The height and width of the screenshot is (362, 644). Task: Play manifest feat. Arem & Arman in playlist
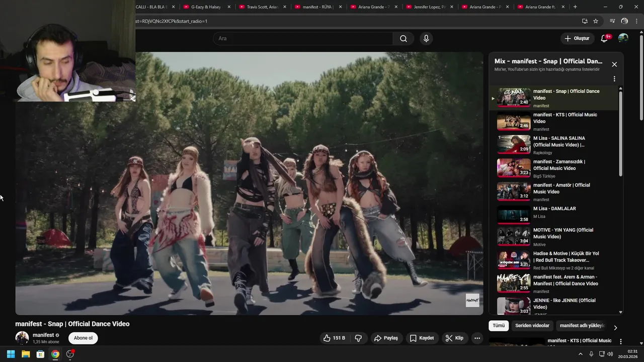coord(553,284)
